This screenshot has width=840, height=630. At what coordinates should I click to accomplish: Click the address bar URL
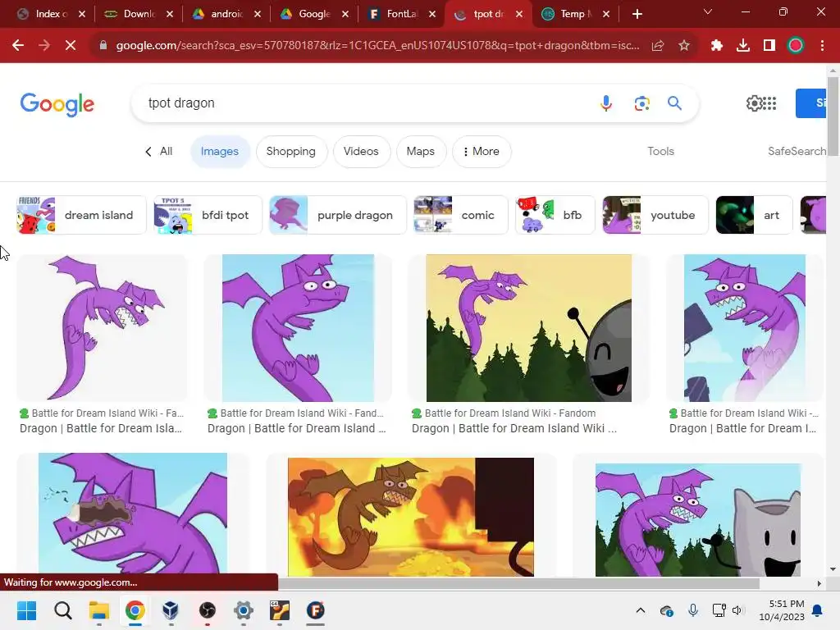pos(377,46)
